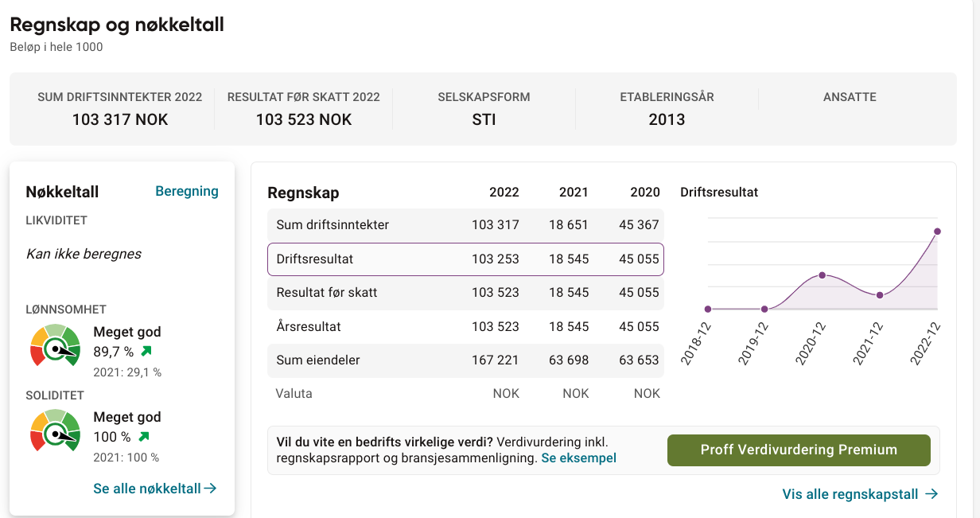
Task: Click the Se eksempel link
Action: (578, 458)
